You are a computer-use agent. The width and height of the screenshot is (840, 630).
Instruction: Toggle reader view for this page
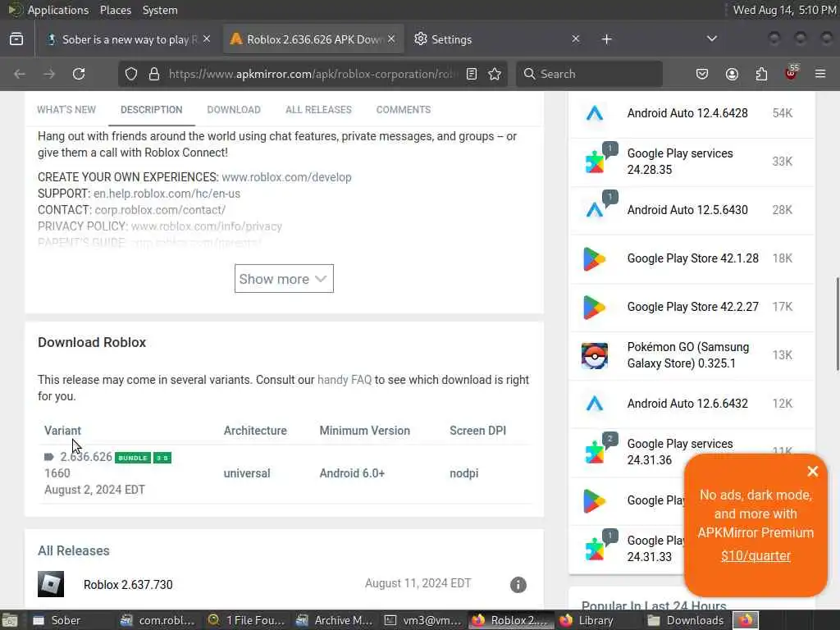[472, 74]
